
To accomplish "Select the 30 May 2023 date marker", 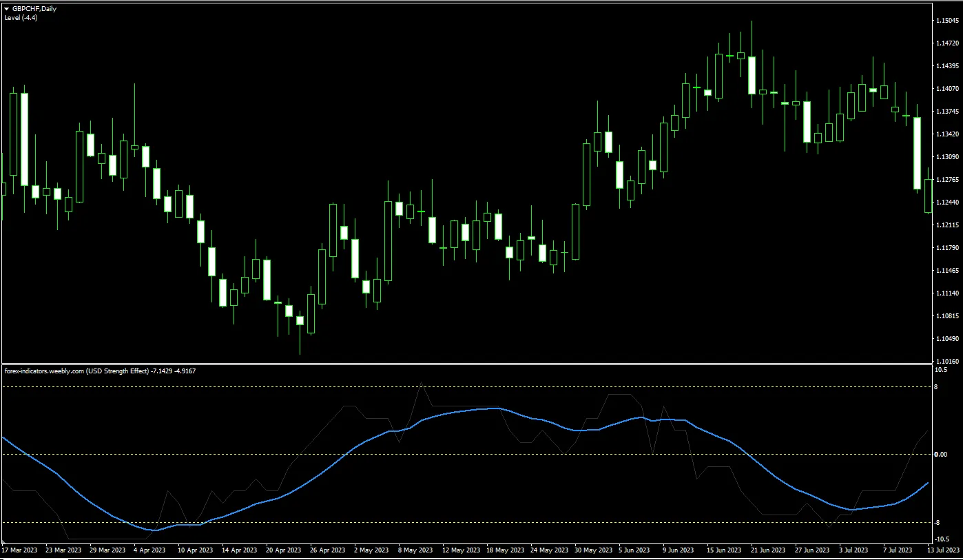I will click(x=593, y=550).
